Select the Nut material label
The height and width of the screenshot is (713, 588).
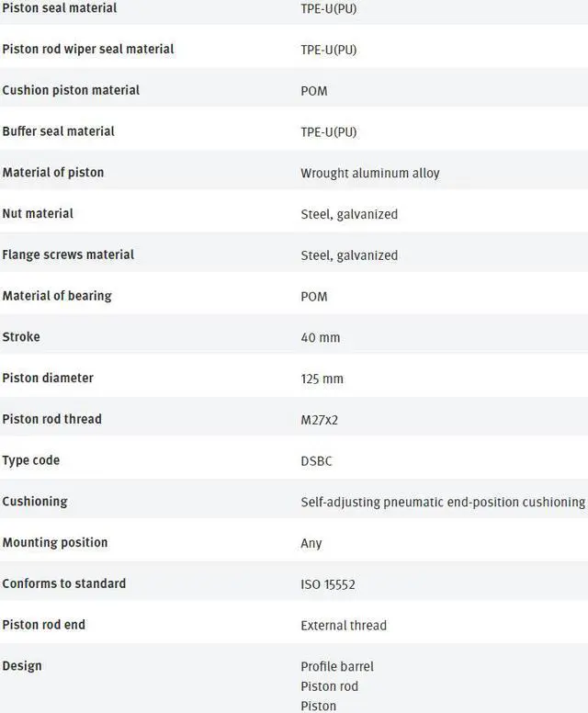pyautogui.click(x=38, y=213)
